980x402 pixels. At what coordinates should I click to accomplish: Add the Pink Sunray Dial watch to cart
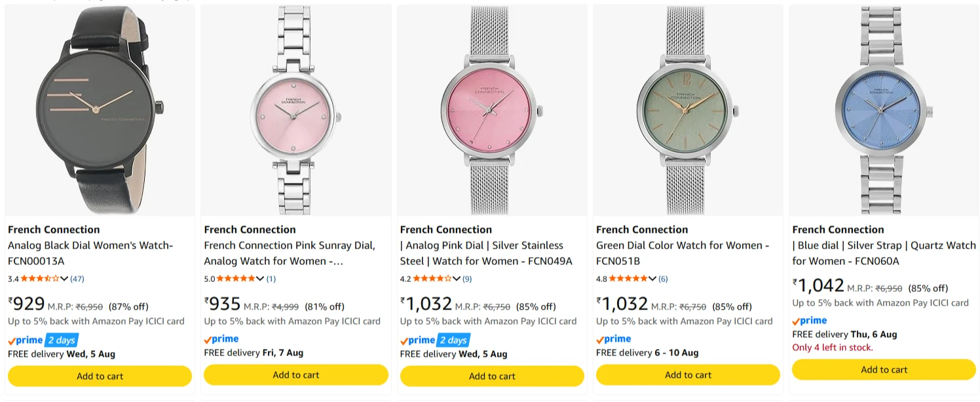[x=296, y=374]
